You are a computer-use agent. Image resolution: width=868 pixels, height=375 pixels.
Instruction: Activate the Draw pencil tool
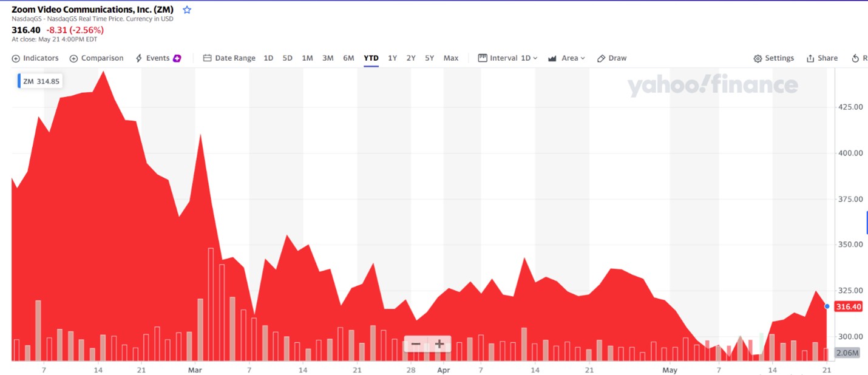(611, 58)
